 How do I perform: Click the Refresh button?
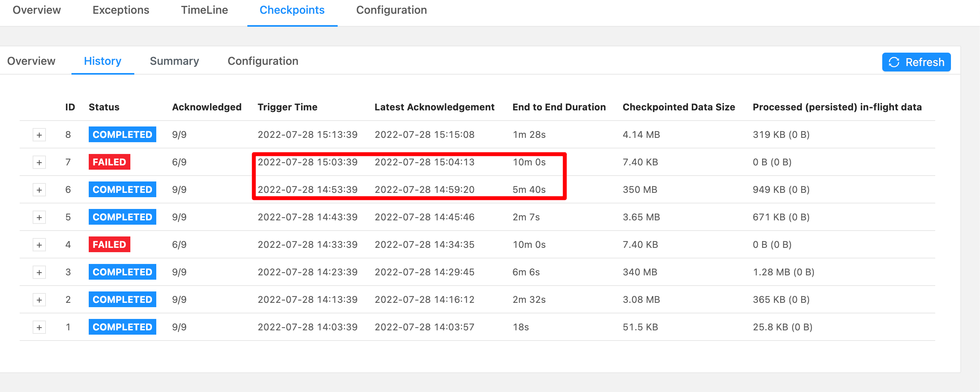[x=916, y=62]
